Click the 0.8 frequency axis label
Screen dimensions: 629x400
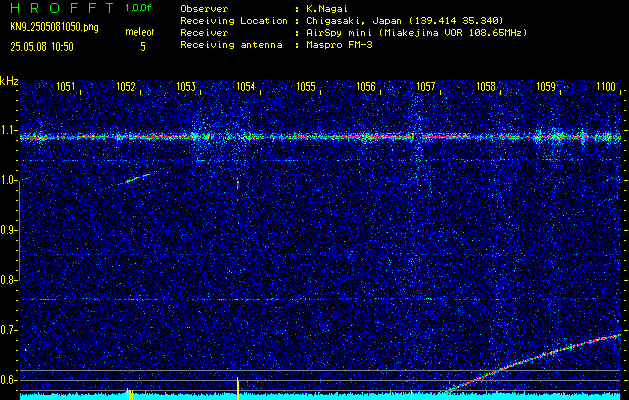click(7, 280)
